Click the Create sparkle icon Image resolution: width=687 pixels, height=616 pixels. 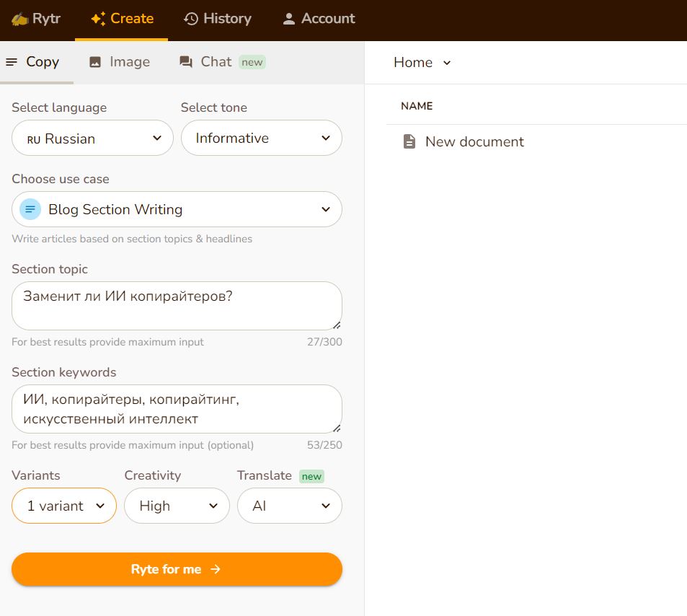pos(98,19)
